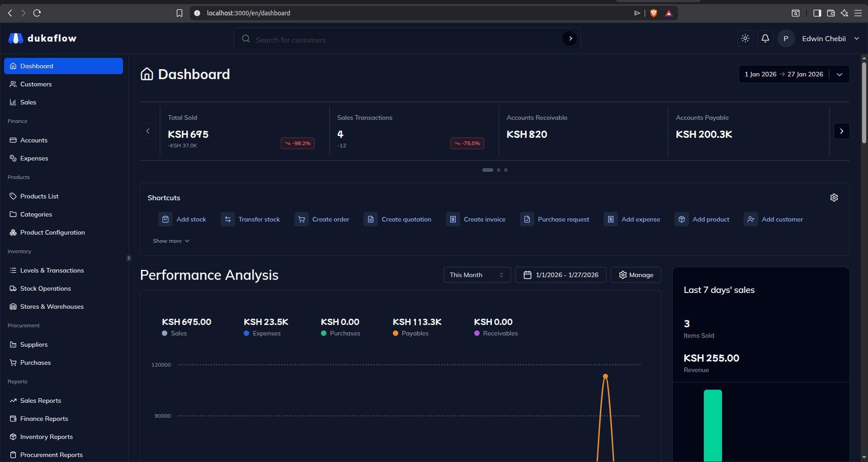The width and height of the screenshot is (868, 462).
Task: Go to Customers in the sidebar
Action: click(64, 84)
